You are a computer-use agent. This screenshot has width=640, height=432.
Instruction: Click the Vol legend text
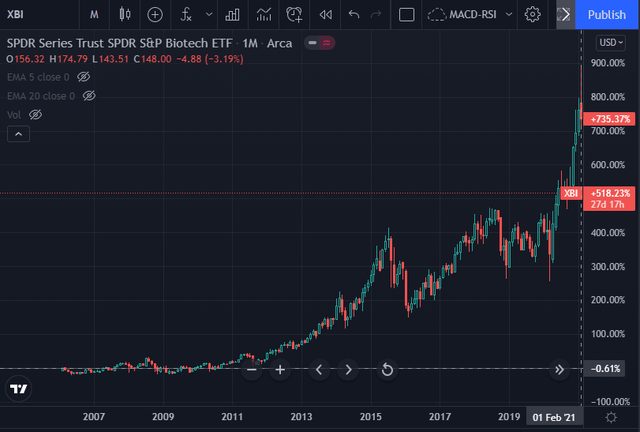(14, 115)
